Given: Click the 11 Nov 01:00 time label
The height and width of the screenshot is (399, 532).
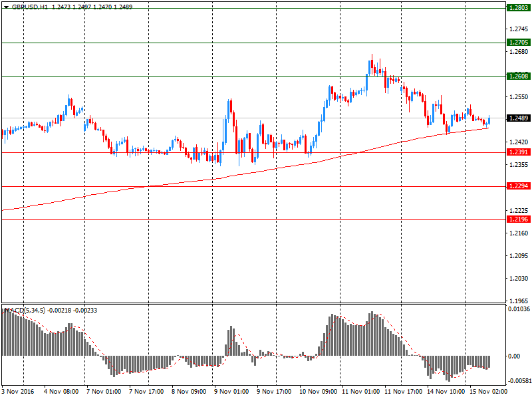Looking at the screenshot, I should 360,392.
